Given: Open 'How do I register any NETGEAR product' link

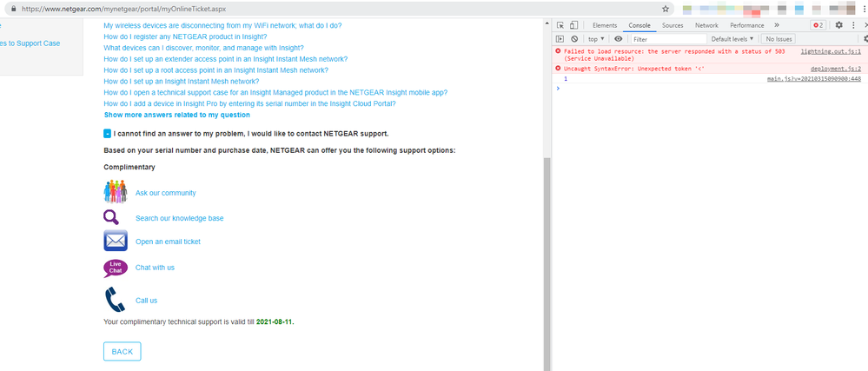Looking at the screenshot, I should coord(185,36).
